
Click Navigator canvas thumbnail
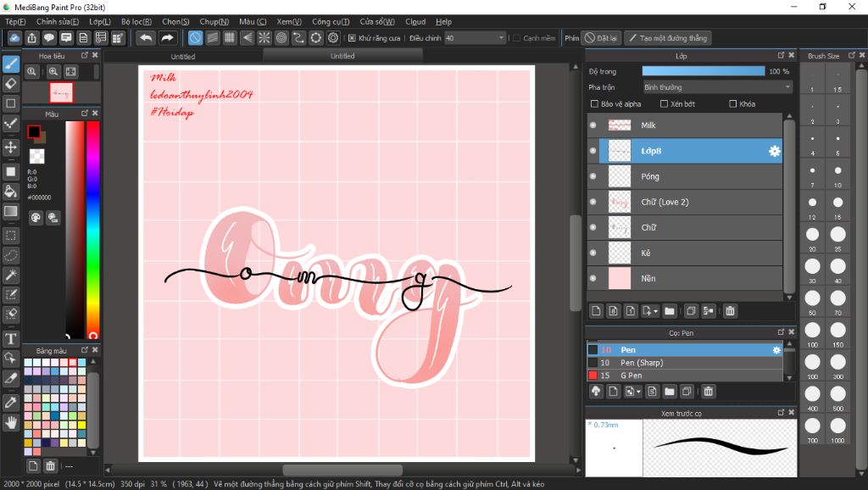[61, 92]
